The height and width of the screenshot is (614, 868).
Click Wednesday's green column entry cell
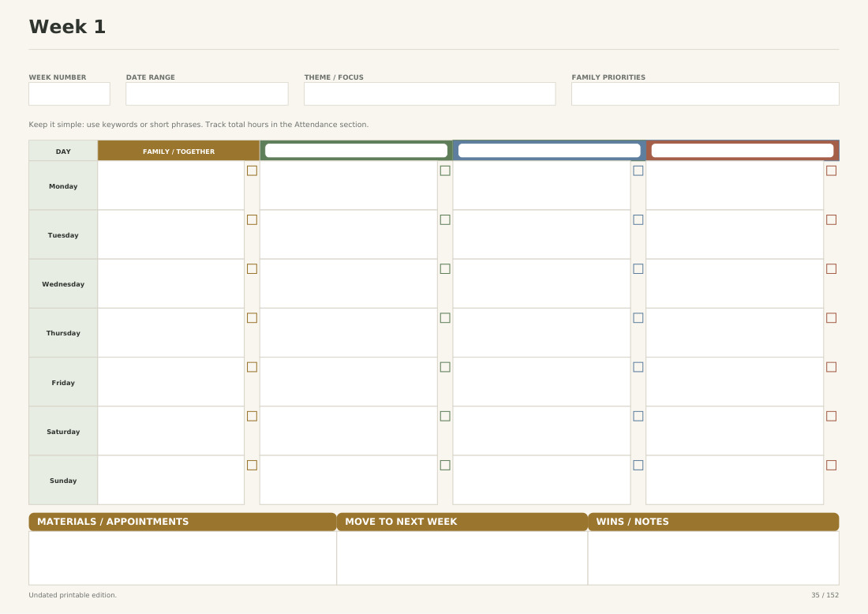(349, 283)
